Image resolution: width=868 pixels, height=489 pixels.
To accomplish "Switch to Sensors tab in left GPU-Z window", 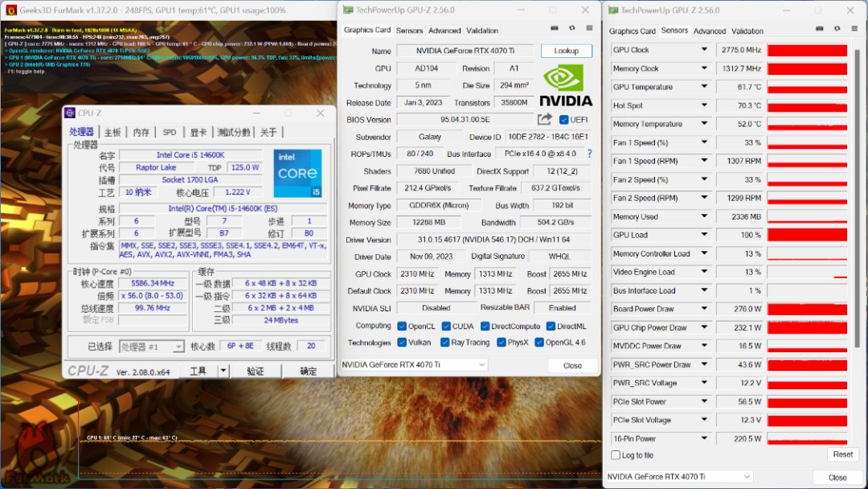I will coord(409,31).
